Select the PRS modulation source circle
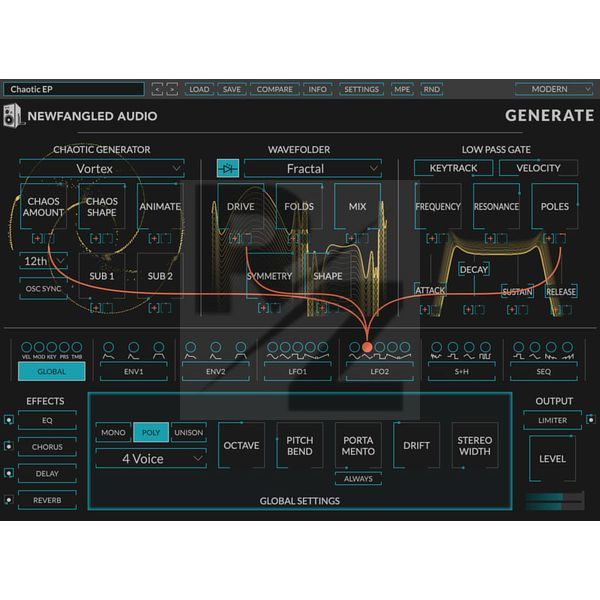This screenshot has width=600, height=600. (64, 347)
